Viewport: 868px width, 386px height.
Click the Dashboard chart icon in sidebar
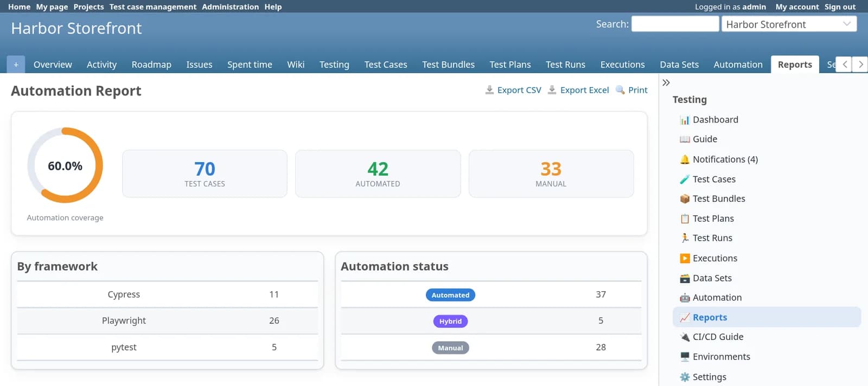pos(685,120)
